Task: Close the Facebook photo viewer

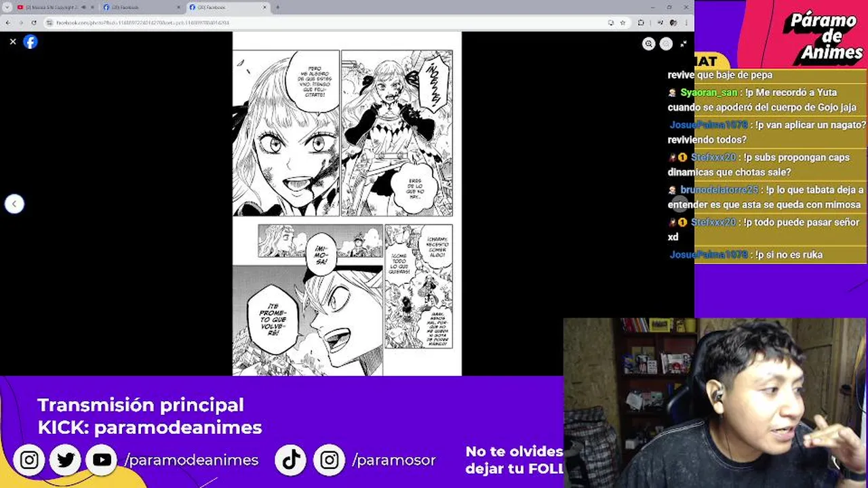Action: [x=12, y=41]
